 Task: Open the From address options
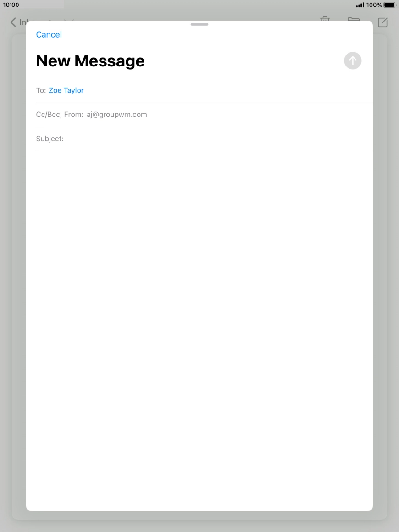[76, 114]
